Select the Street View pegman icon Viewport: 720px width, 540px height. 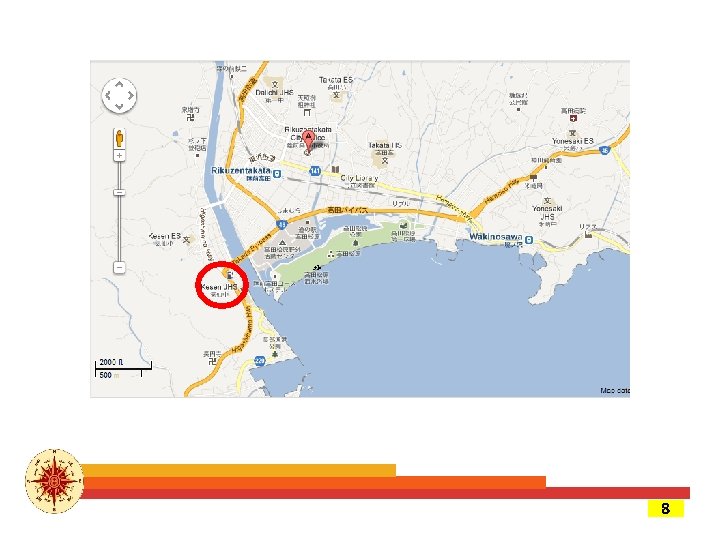click(119, 138)
